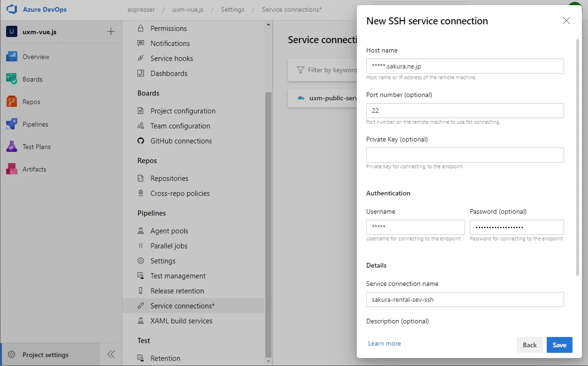This screenshot has width=588, height=366.
Task: Click the Service connection name field
Action: tap(465, 299)
